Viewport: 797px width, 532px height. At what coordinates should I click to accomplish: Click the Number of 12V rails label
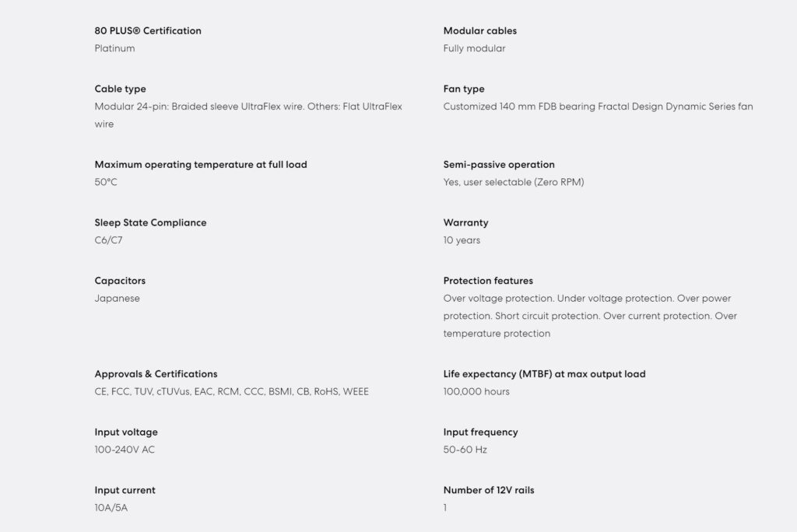(x=489, y=490)
